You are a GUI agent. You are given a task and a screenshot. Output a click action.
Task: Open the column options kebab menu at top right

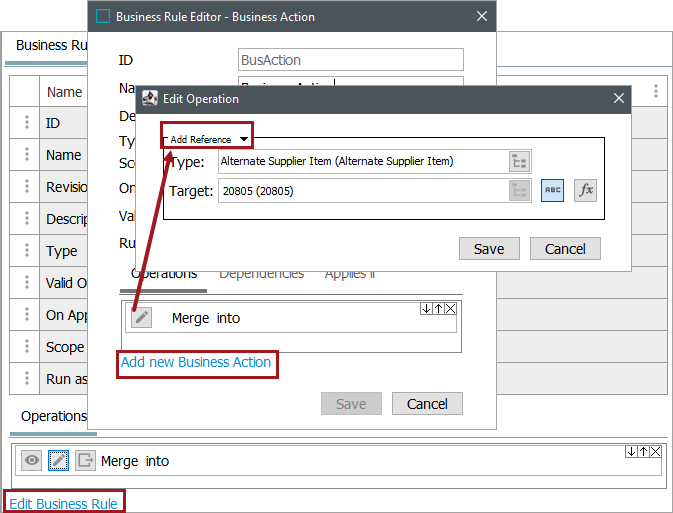point(656,91)
